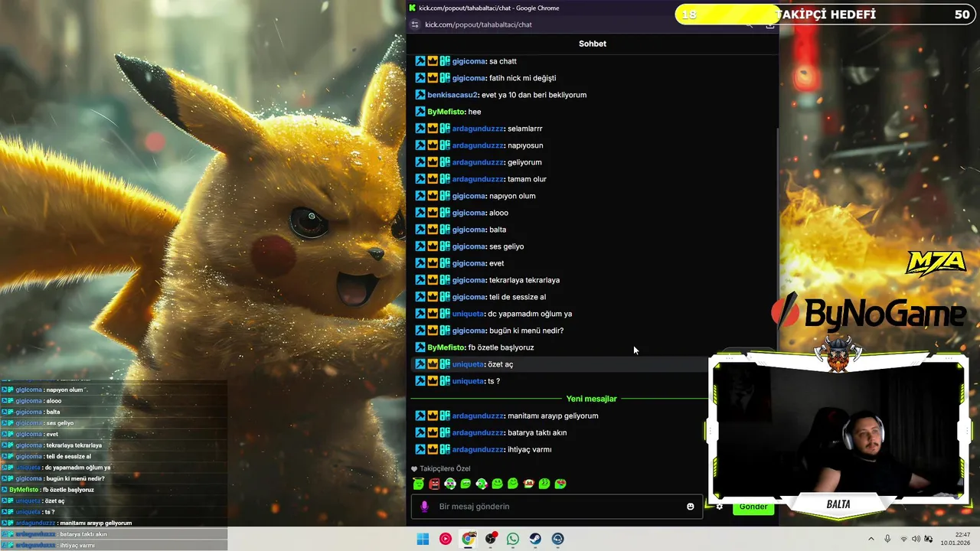Click gigicoma on 'fatih nick mi değişti'
980x551 pixels.
point(469,78)
